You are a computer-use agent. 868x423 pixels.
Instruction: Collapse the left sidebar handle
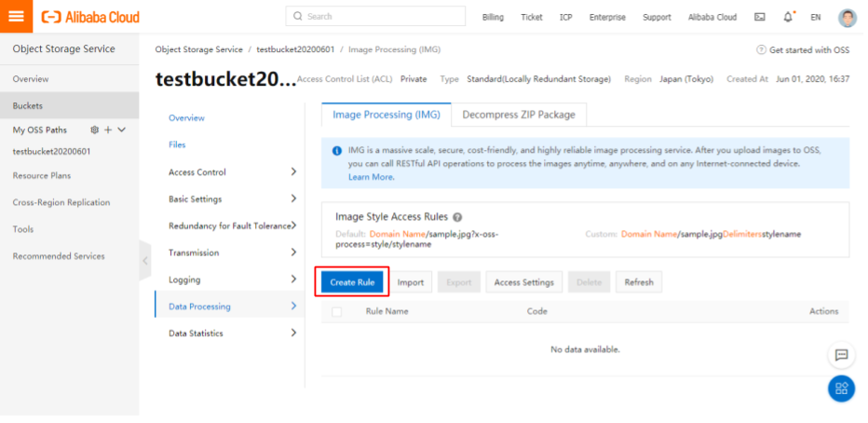click(x=145, y=260)
